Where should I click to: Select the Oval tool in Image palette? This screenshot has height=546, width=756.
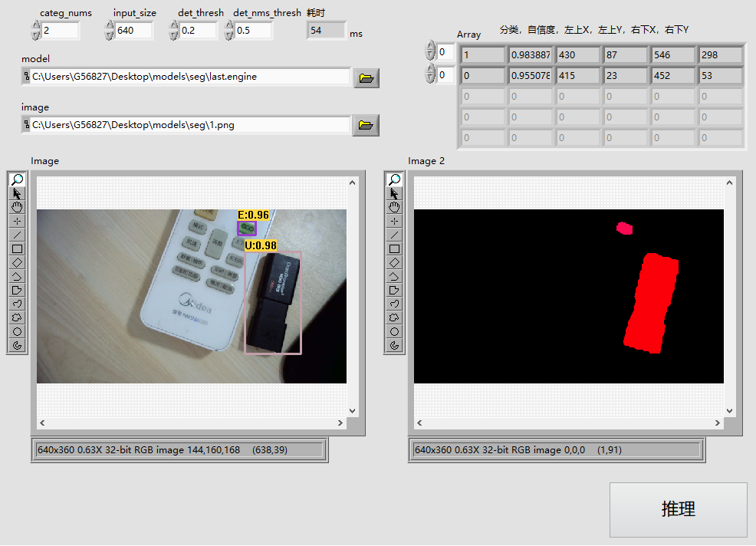pyautogui.click(x=17, y=332)
